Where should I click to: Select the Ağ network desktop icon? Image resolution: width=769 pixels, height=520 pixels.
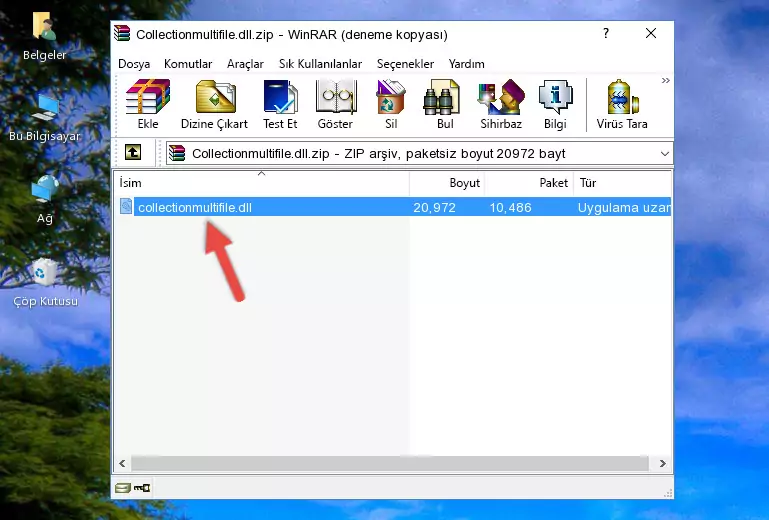[x=45, y=200]
